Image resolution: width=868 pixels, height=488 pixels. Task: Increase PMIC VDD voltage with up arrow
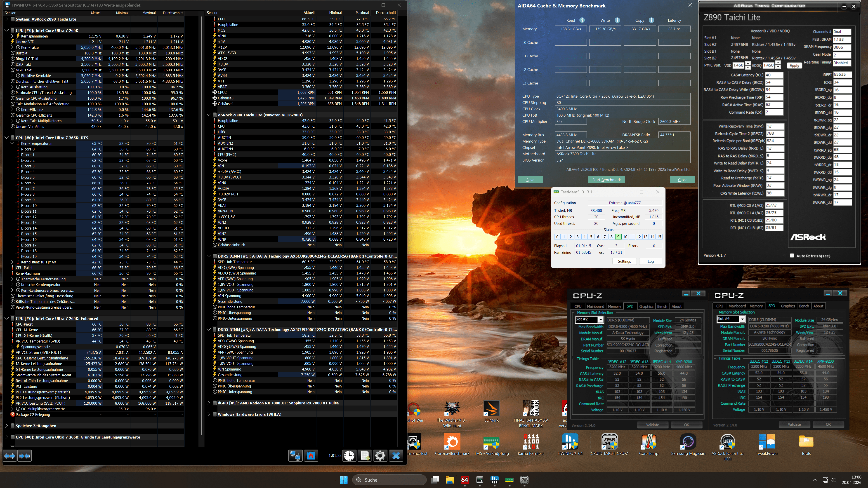pyautogui.click(x=748, y=63)
